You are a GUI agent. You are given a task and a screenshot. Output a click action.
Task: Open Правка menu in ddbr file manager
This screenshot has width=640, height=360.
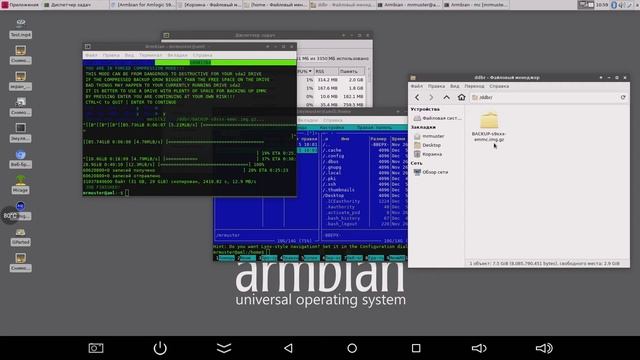click(x=436, y=86)
